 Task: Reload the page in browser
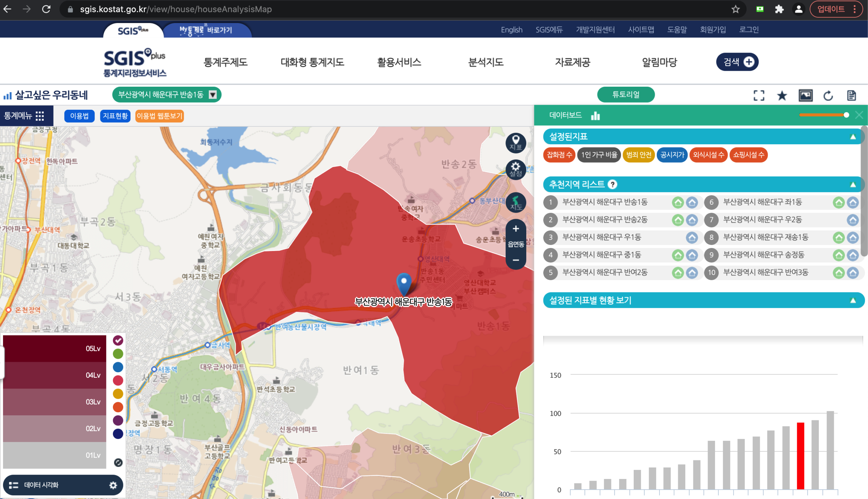46,9
